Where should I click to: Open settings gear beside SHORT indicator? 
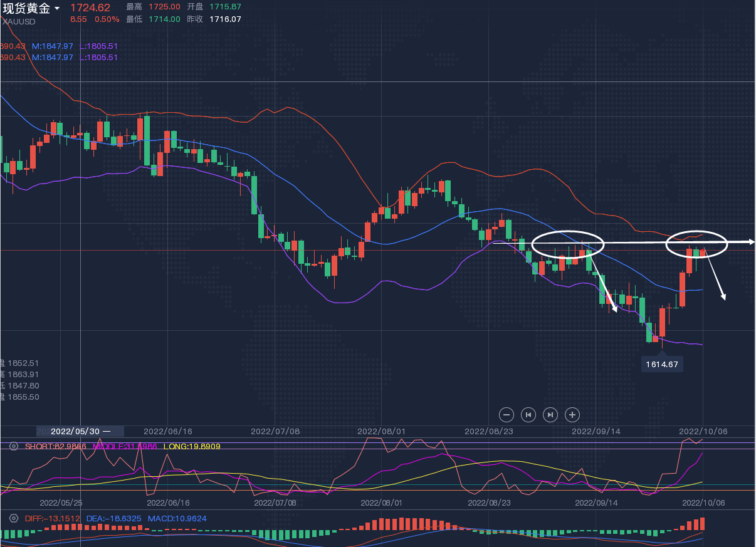(14, 446)
